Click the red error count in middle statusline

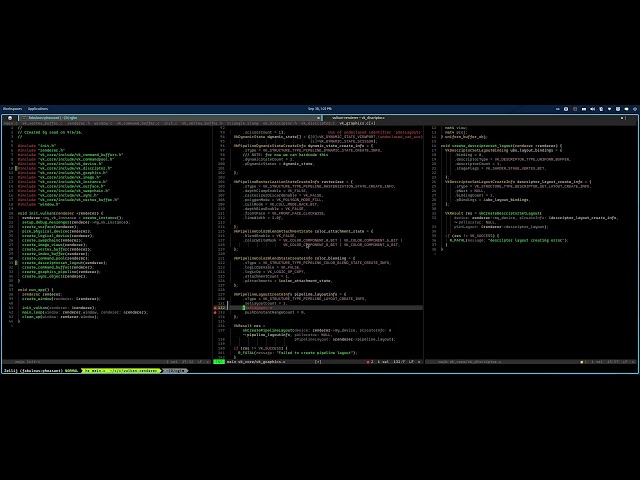370,362
